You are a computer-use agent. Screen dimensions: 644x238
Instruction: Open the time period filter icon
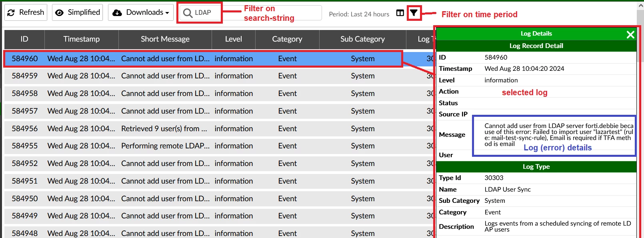point(414,13)
